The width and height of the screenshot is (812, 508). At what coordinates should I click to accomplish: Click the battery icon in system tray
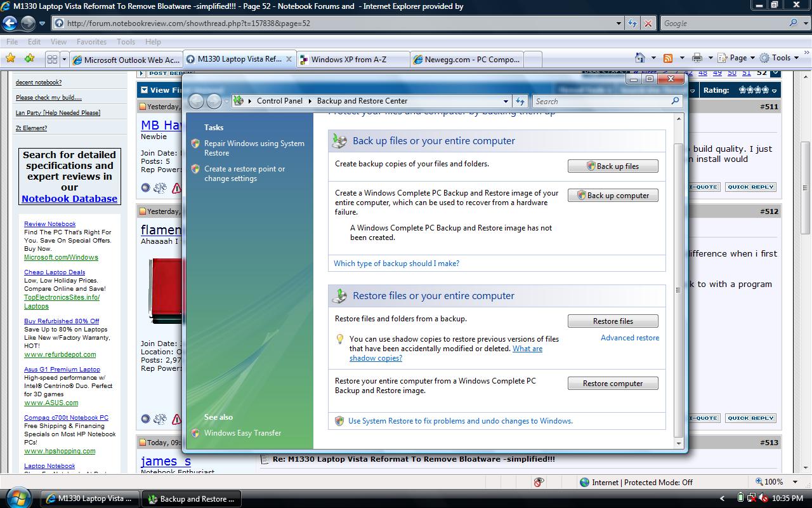pos(740,498)
